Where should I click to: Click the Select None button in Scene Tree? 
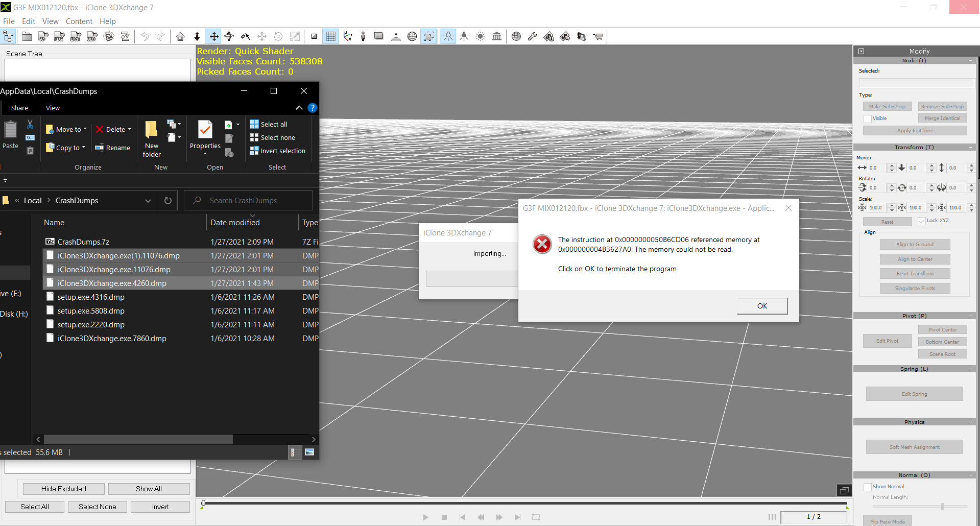coord(97,507)
